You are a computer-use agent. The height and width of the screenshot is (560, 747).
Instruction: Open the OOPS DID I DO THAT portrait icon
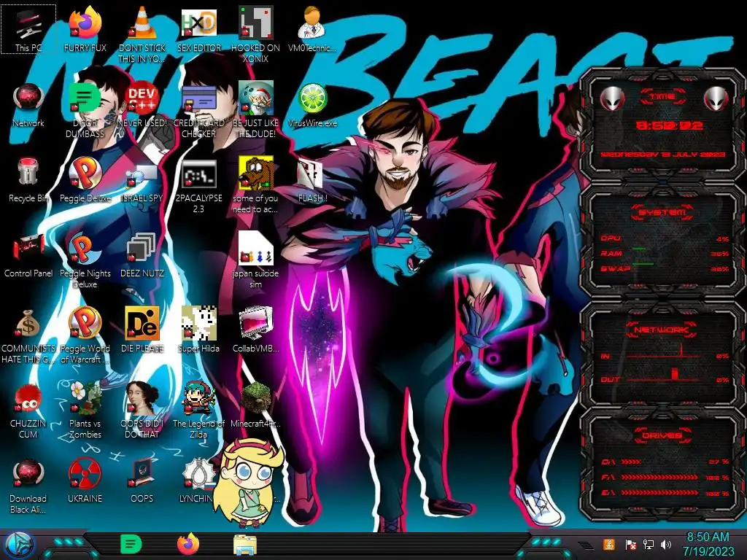(x=142, y=411)
